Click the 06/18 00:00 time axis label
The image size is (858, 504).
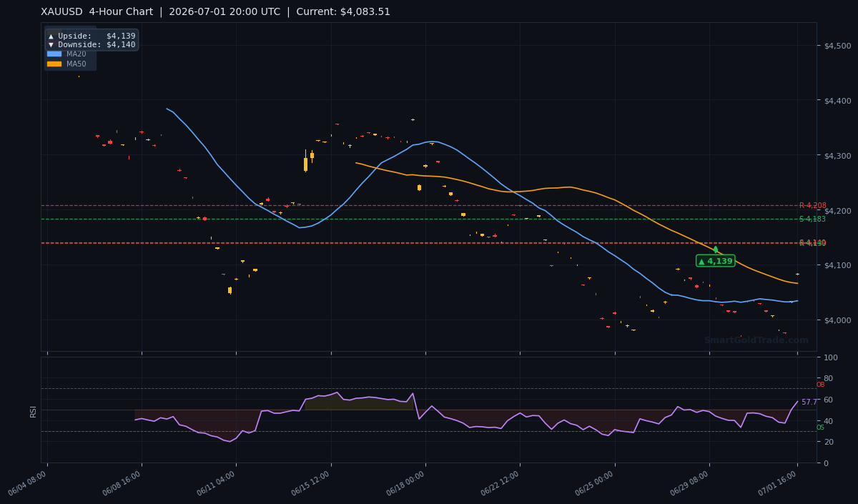(x=407, y=483)
